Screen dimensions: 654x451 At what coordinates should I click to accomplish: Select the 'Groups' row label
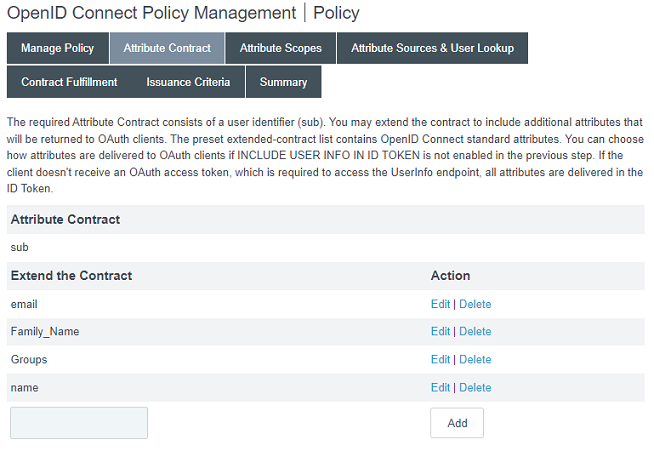click(x=29, y=359)
